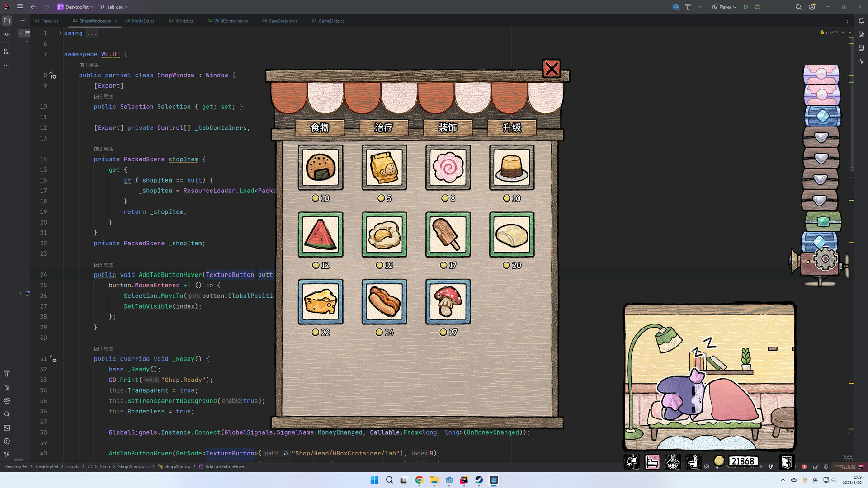
Task: Click the coin balance showing 21868
Action: (x=743, y=461)
